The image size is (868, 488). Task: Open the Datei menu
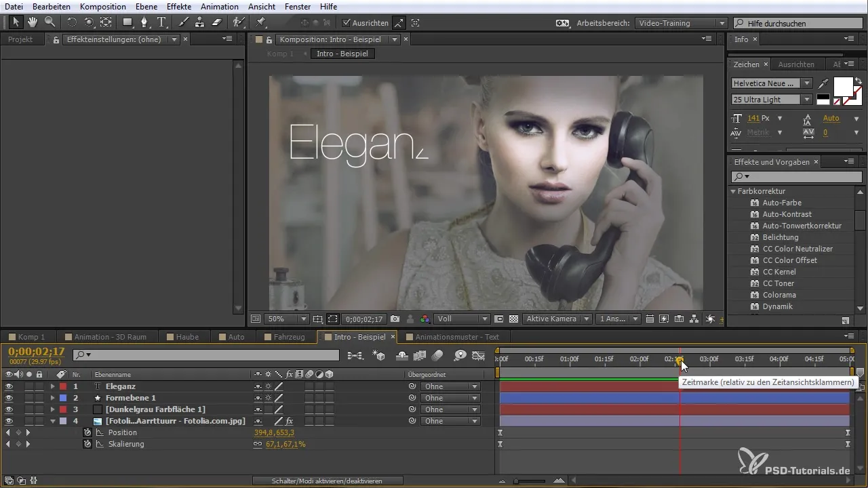(x=14, y=6)
